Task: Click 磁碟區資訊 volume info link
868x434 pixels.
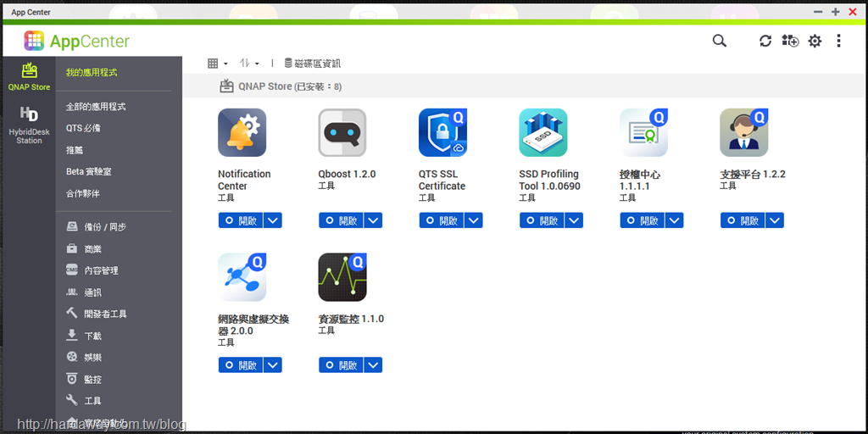Action: point(313,64)
